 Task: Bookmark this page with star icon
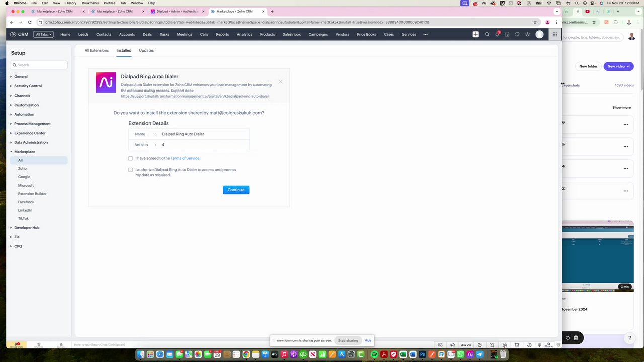coord(535,22)
